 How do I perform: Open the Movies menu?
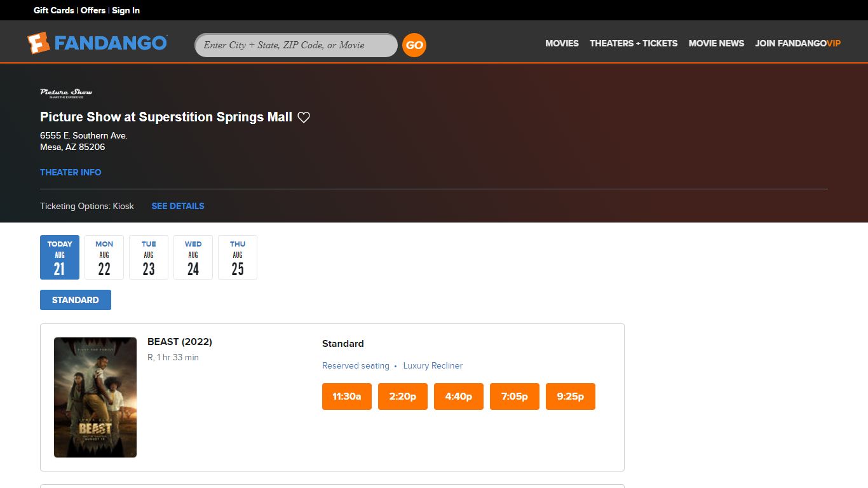click(562, 43)
